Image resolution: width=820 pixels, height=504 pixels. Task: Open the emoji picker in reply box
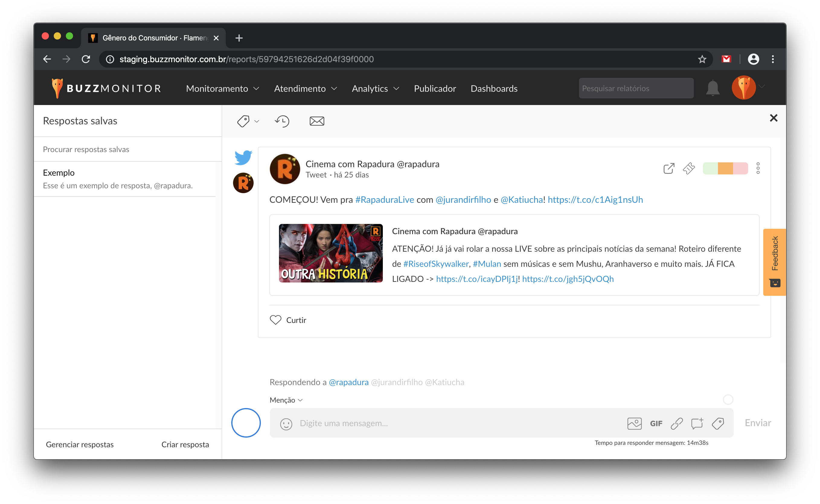click(286, 424)
